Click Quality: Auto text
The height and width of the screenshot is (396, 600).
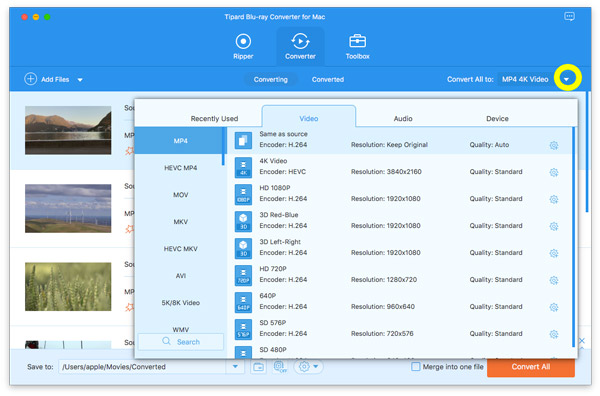coord(489,145)
